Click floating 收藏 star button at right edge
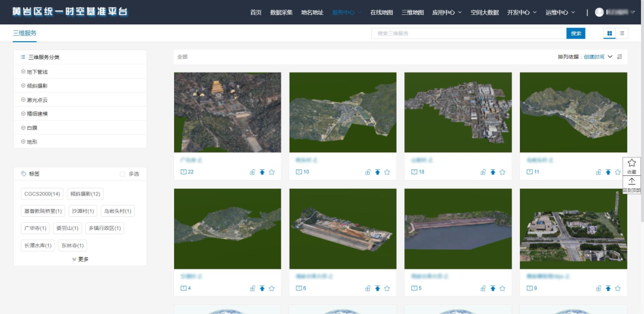The height and width of the screenshot is (314, 644). click(631, 166)
